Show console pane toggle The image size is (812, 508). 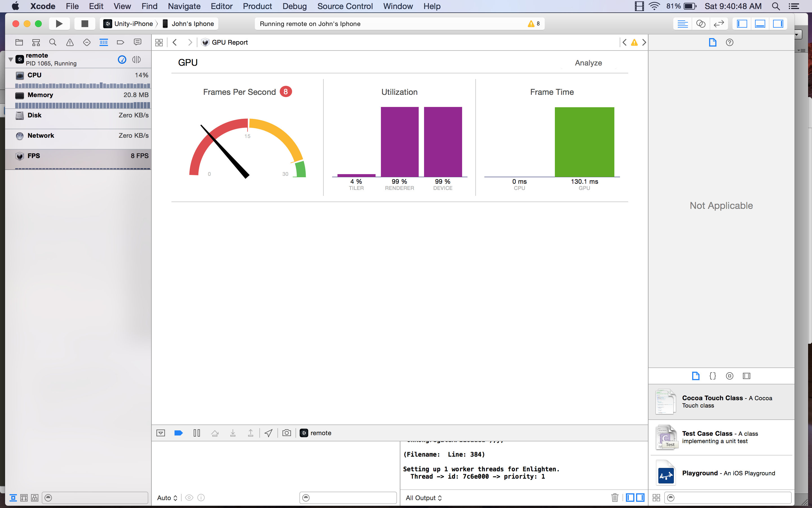[640, 498]
